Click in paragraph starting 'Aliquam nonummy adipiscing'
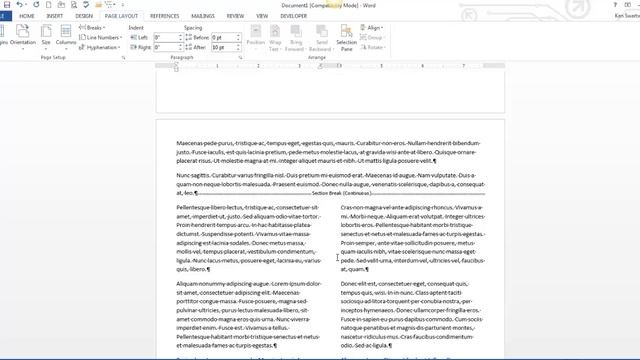 249,315
